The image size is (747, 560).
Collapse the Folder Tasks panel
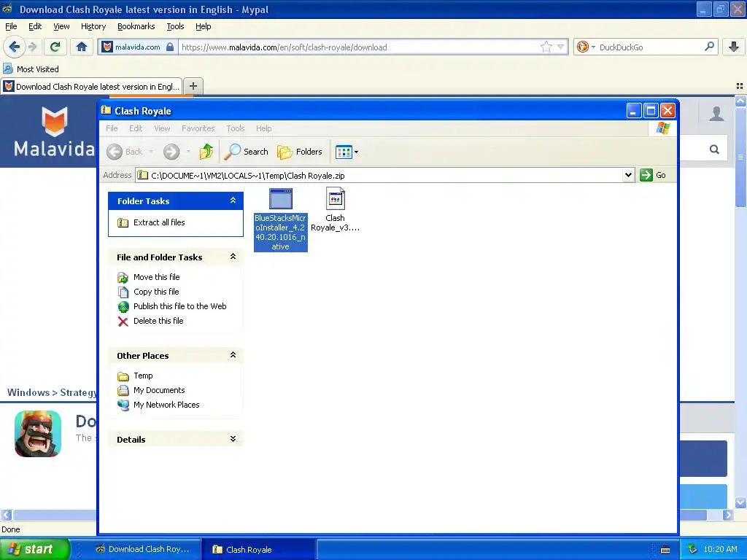(233, 201)
